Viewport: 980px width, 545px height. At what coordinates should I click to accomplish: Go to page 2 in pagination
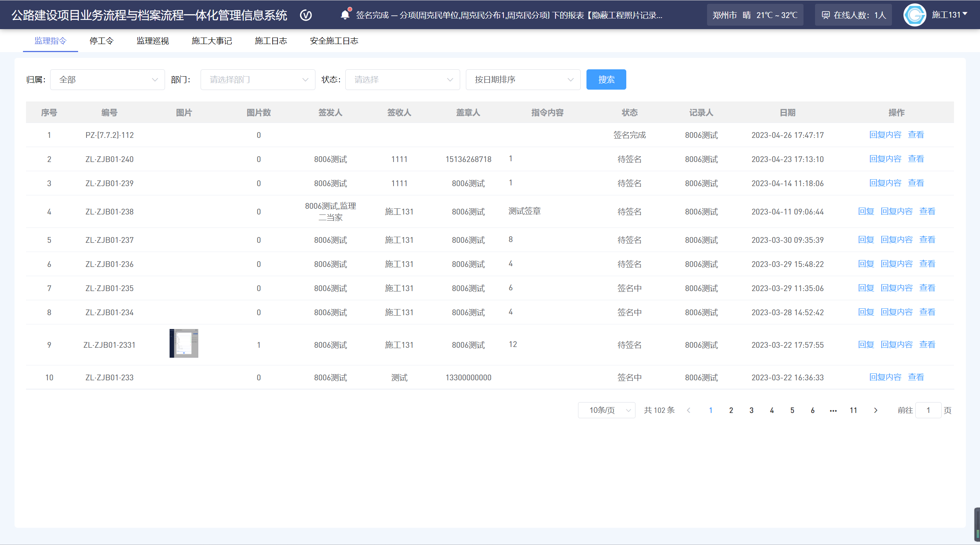click(731, 410)
